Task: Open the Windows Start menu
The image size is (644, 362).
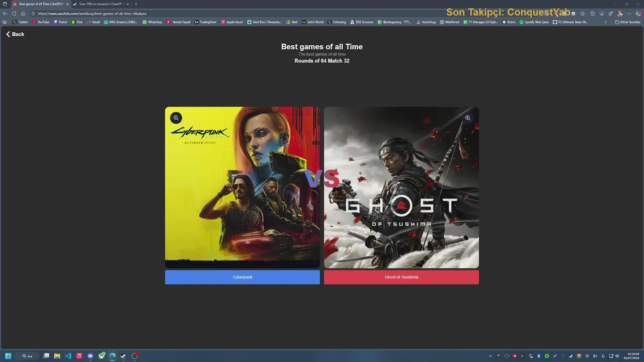Action: click(x=8, y=356)
